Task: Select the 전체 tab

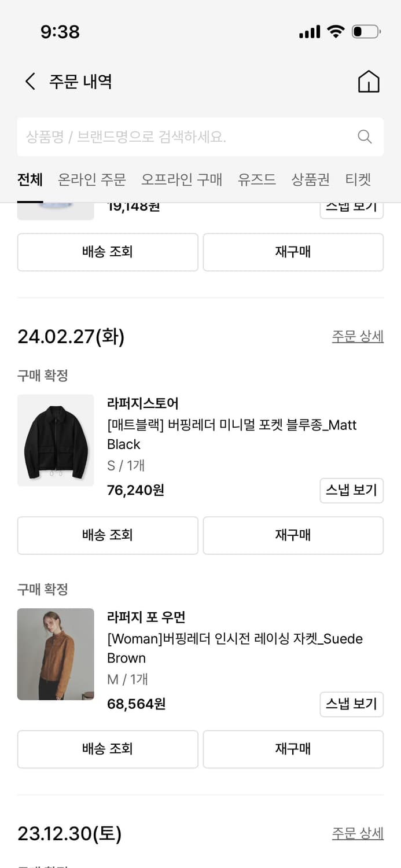Action: point(30,180)
